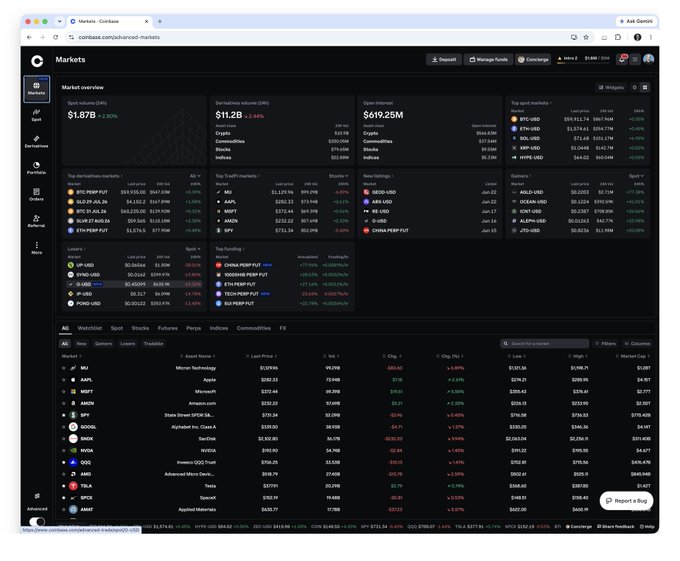The height and width of the screenshot is (561, 680).
Task: Open the Markets section in sidebar
Action: (36, 89)
